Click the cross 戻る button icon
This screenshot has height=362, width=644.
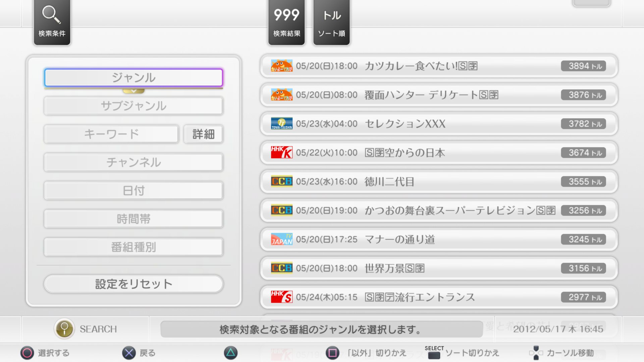(x=129, y=353)
